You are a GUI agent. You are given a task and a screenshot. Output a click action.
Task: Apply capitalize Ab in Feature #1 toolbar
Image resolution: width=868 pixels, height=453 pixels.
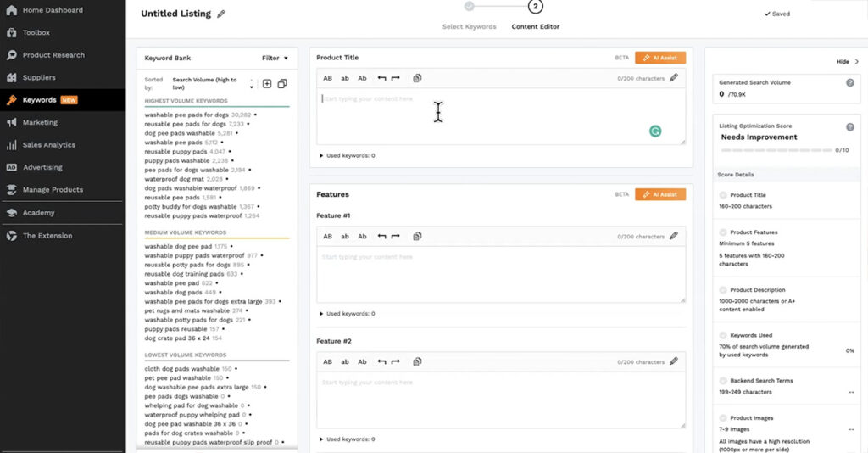[x=362, y=237]
